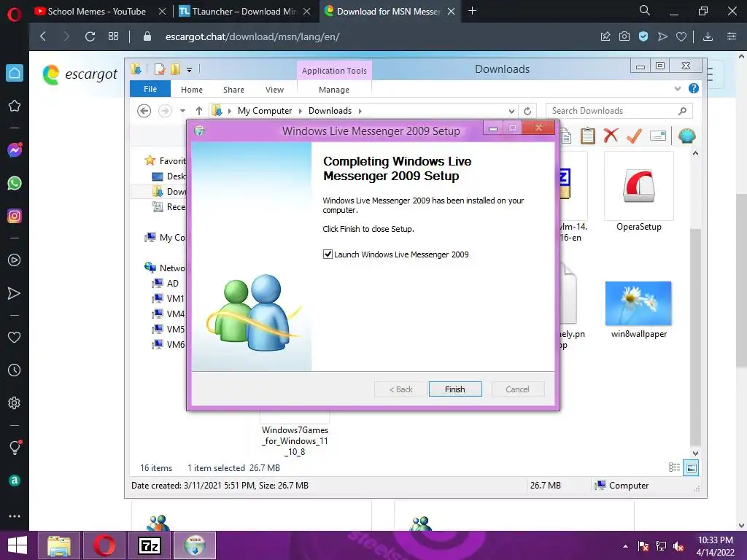Screen dimensions: 747x560
Task: Click the browser address bar URL
Action: pyautogui.click(x=252, y=36)
